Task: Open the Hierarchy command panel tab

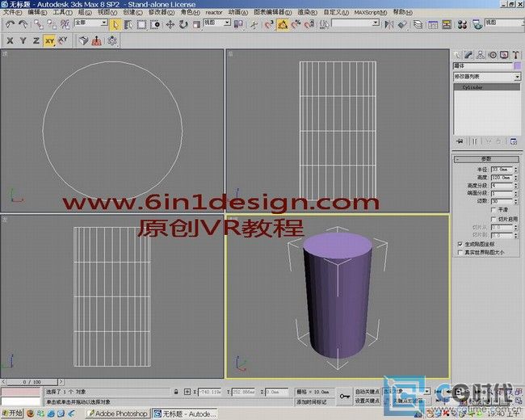Action: click(x=480, y=55)
